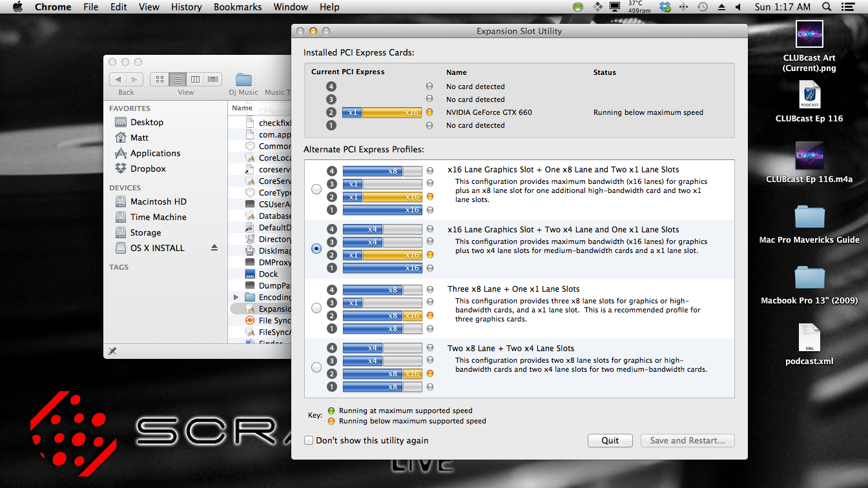Open Matt home folder in sidebar

tap(131, 137)
